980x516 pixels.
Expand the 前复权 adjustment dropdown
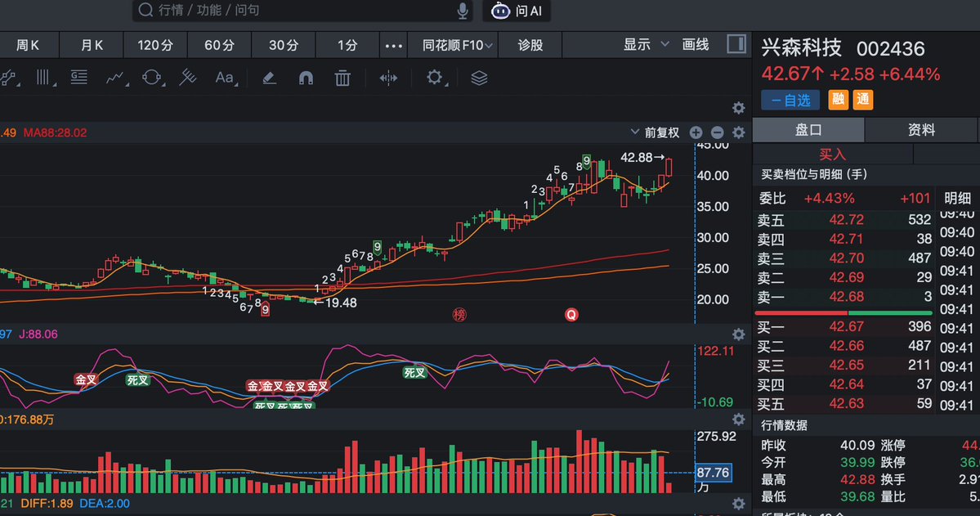[x=655, y=132]
